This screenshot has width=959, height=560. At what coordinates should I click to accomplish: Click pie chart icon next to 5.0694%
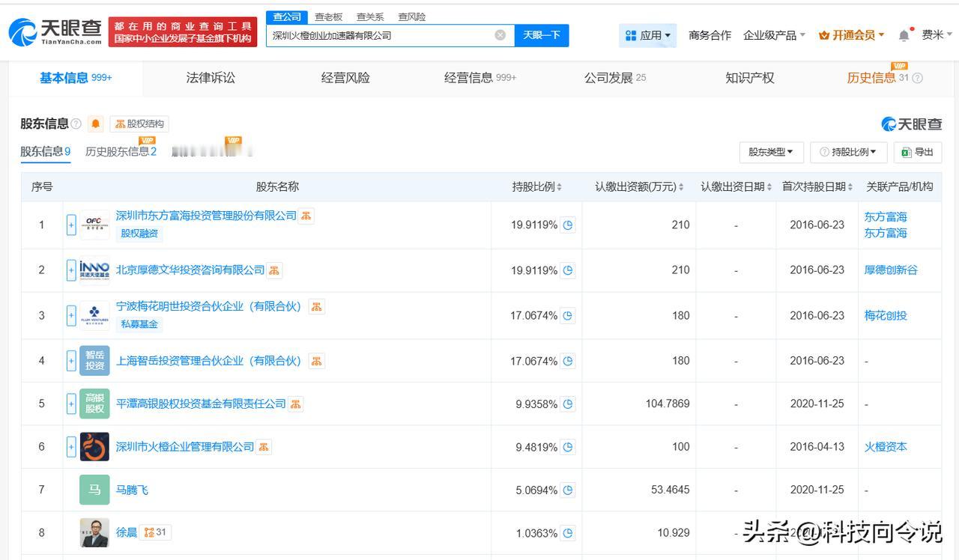pyautogui.click(x=568, y=490)
